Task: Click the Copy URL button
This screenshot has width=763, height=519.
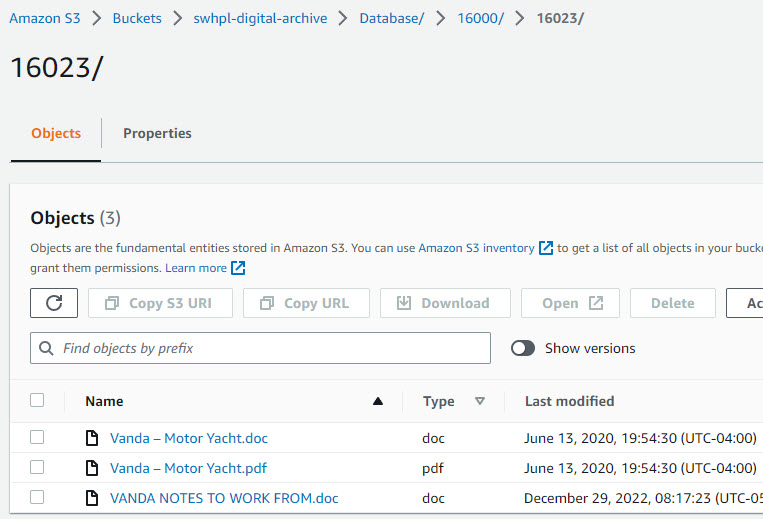Action: [307, 303]
